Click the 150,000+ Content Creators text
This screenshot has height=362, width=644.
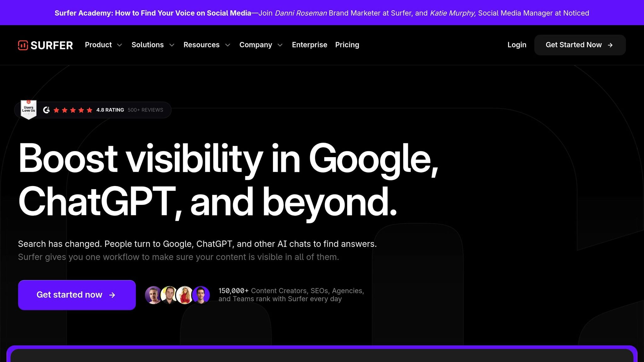291,295
